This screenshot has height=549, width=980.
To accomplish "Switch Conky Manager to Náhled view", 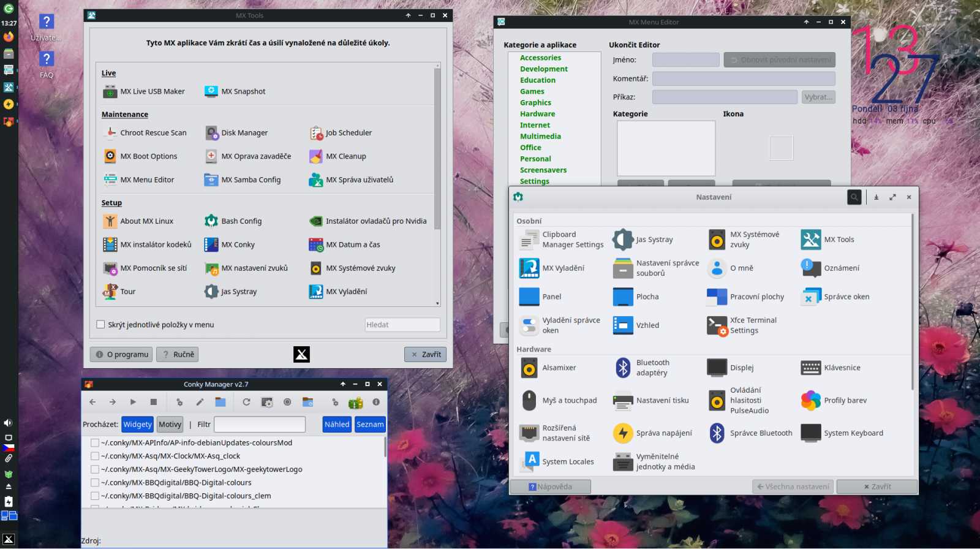I will (337, 425).
